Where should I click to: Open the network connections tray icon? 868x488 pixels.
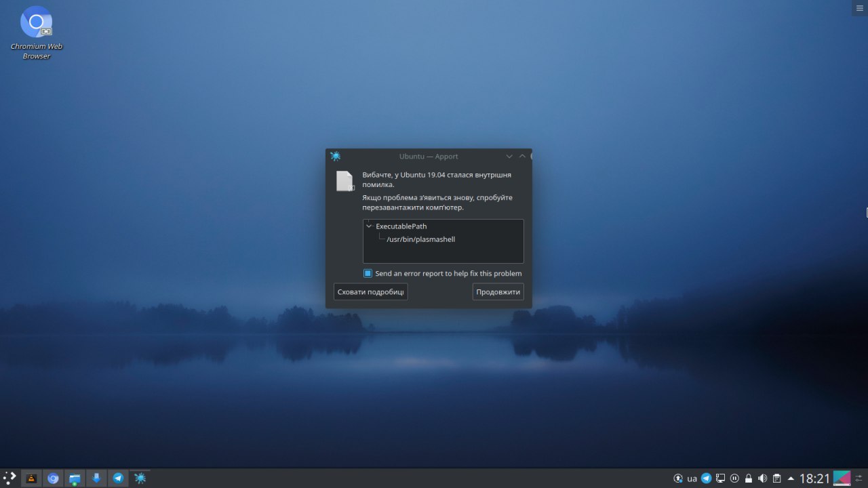720,479
